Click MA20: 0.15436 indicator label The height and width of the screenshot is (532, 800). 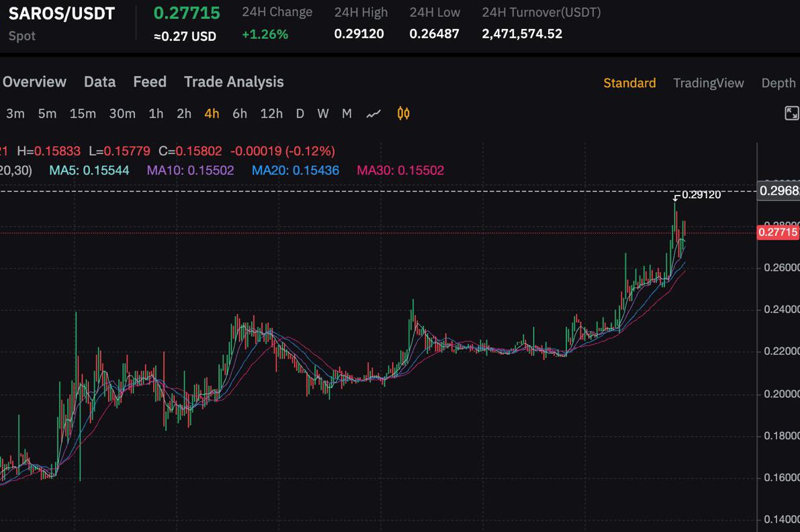[296, 171]
